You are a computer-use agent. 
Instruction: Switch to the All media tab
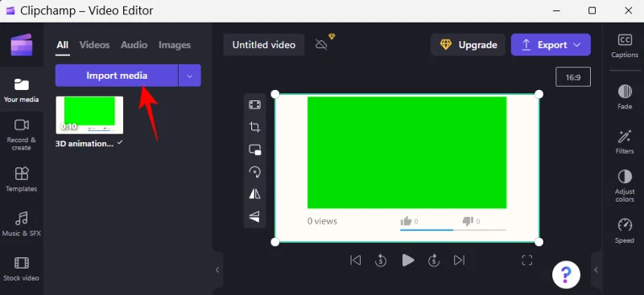(63, 45)
